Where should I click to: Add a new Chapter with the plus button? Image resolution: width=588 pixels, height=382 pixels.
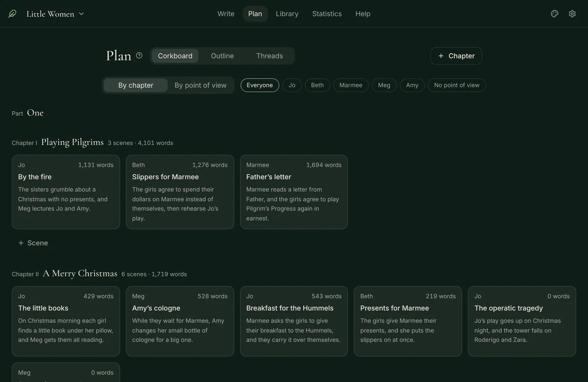[456, 56]
